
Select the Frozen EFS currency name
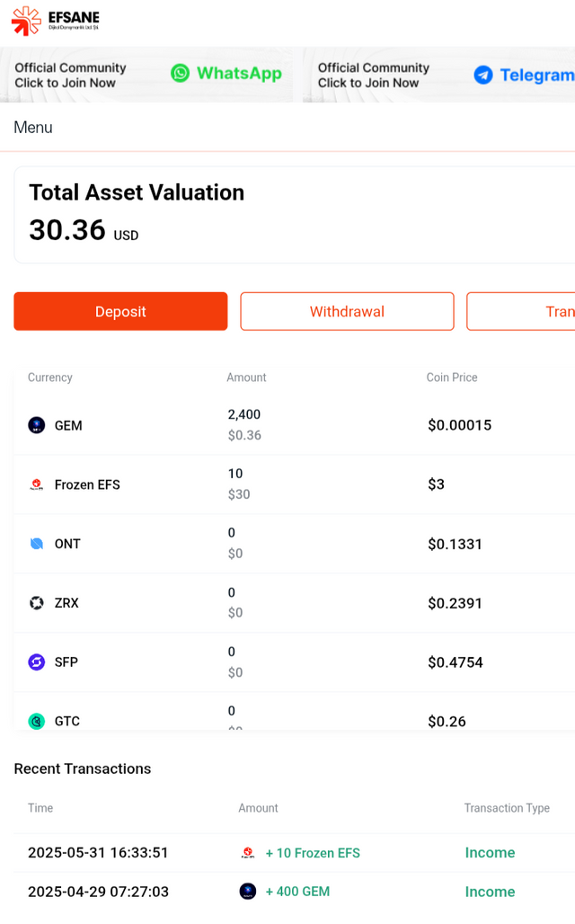(x=87, y=484)
